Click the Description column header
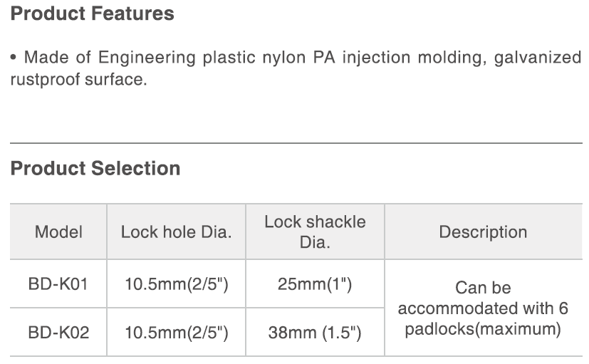The width and height of the screenshot is (589, 364). click(x=483, y=232)
